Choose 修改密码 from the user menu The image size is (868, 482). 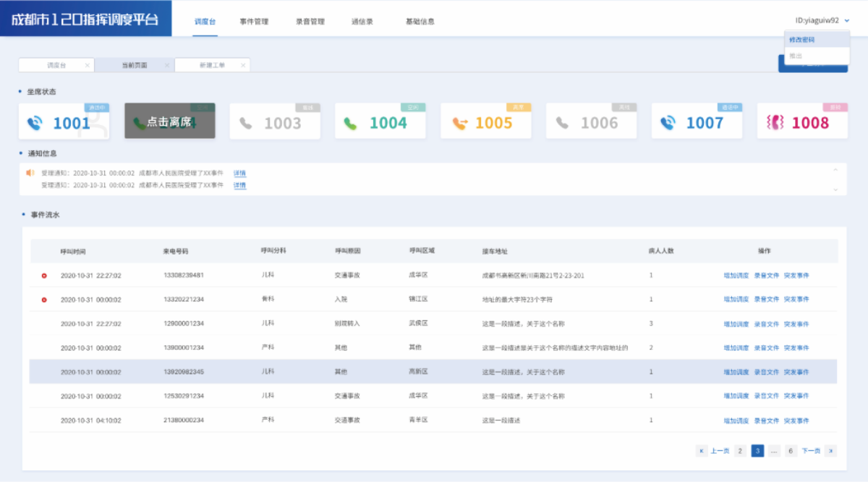(x=801, y=40)
